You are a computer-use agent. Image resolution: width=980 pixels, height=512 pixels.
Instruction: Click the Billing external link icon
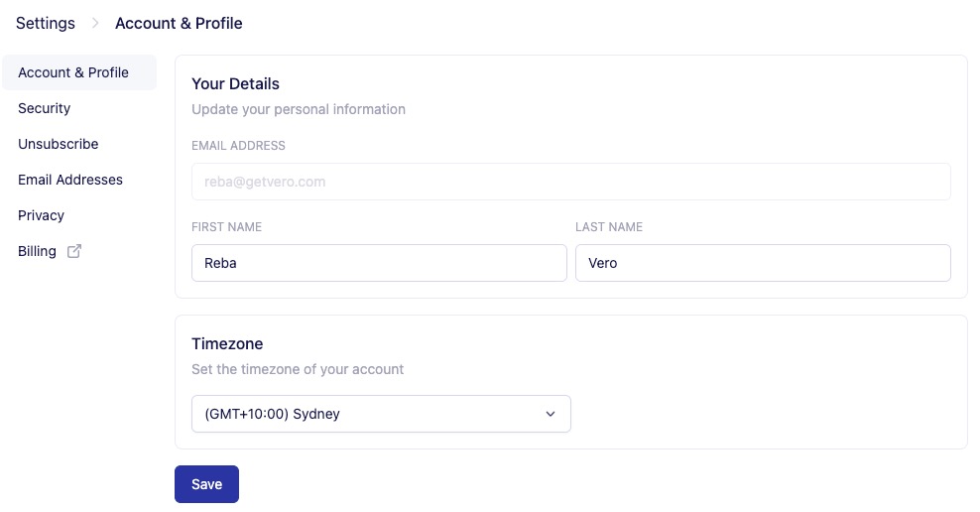pos(74,251)
